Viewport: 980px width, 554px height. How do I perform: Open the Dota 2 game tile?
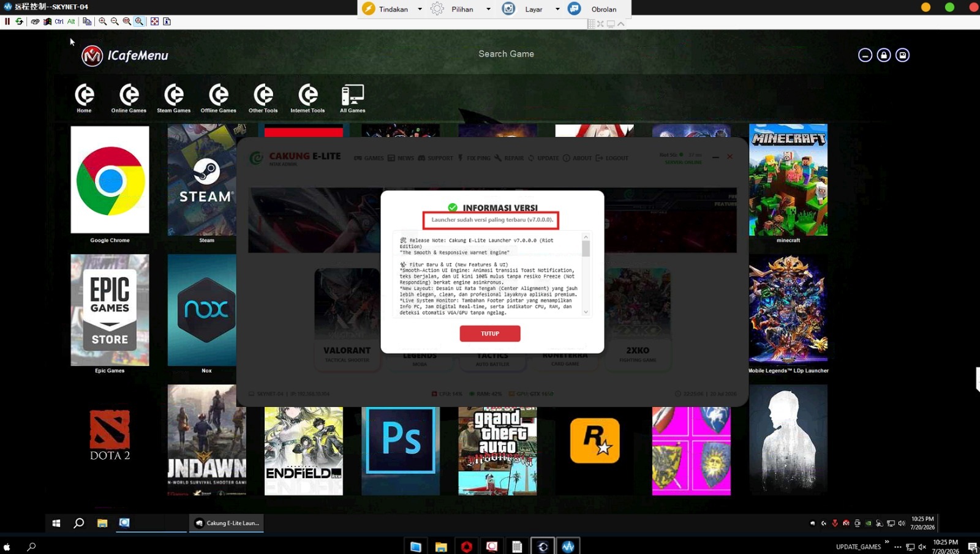coord(110,436)
